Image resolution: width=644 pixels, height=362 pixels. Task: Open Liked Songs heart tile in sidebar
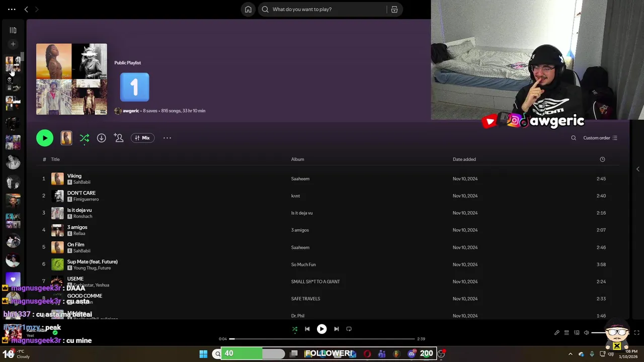[x=13, y=280]
